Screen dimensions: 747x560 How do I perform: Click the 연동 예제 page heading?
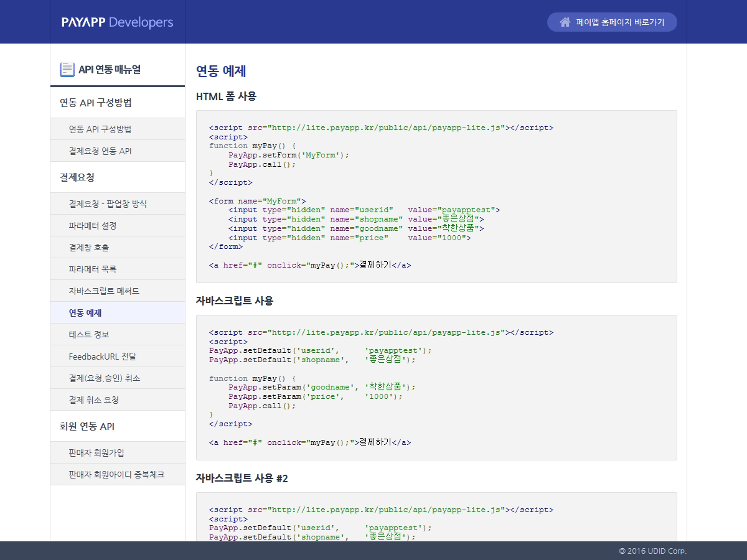click(x=221, y=71)
